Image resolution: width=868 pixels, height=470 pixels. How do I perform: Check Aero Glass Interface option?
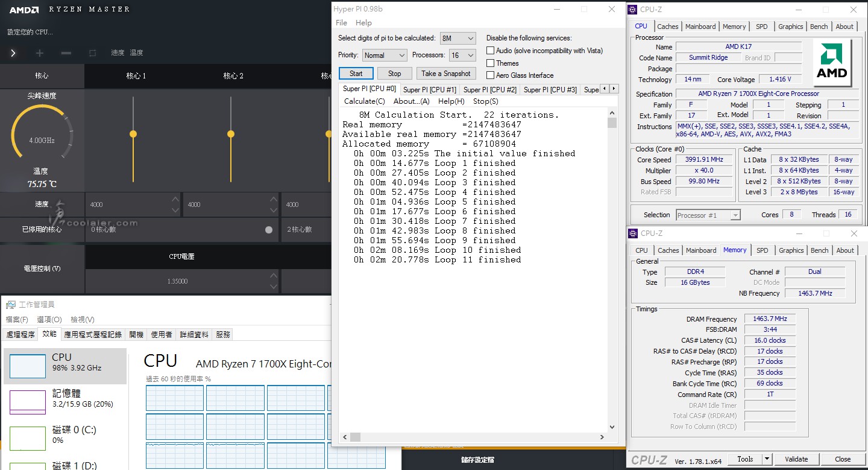pyautogui.click(x=490, y=75)
